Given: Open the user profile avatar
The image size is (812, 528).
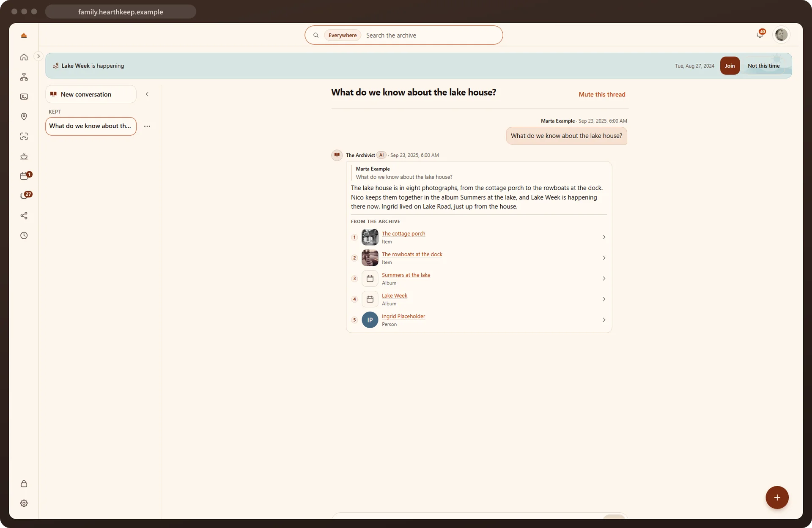Looking at the screenshot, I should click(x=781, y=35).
